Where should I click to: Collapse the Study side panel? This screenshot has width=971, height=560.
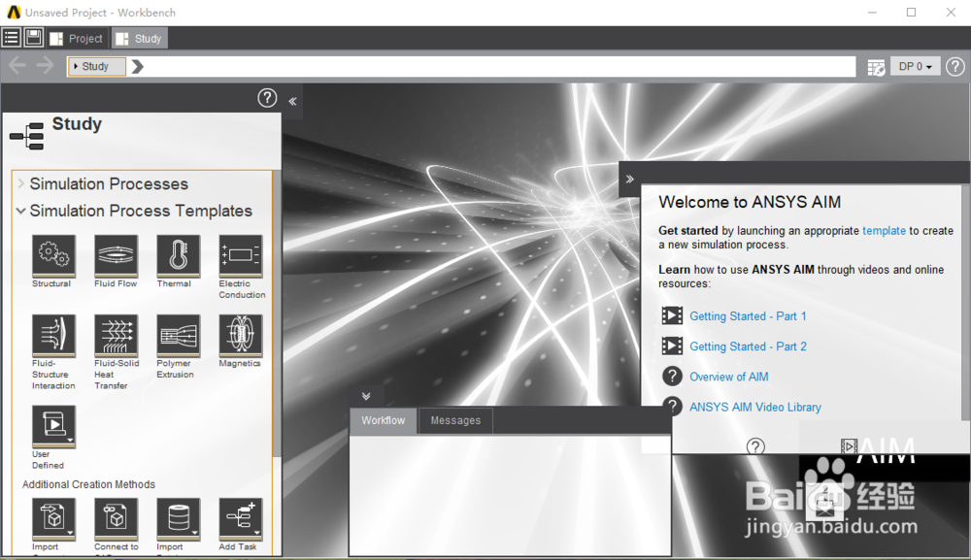[292, 101]
